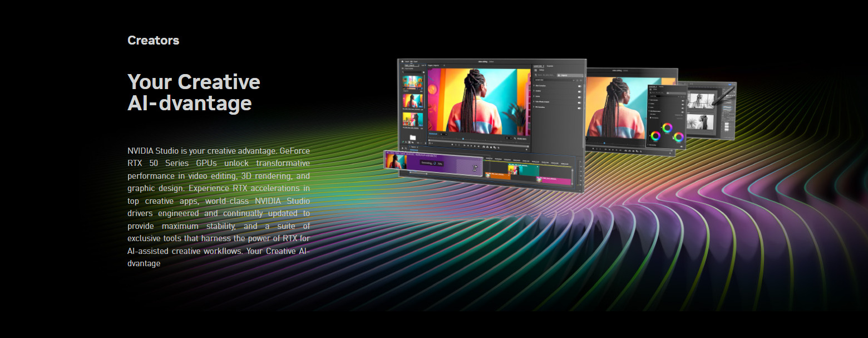This screenshot has height=338, width=868.
Task: Click the "Your Creative AI-dvantage" heading
Action: (194, 92)
